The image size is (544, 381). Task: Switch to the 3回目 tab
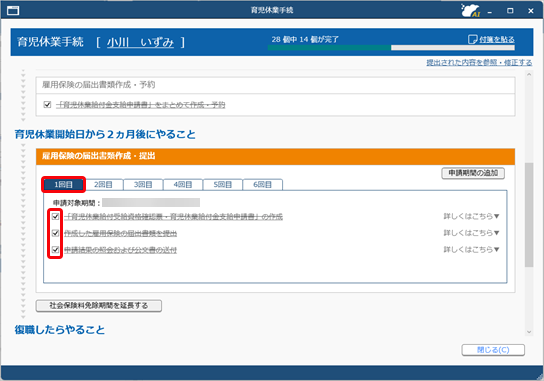[143, 185]
